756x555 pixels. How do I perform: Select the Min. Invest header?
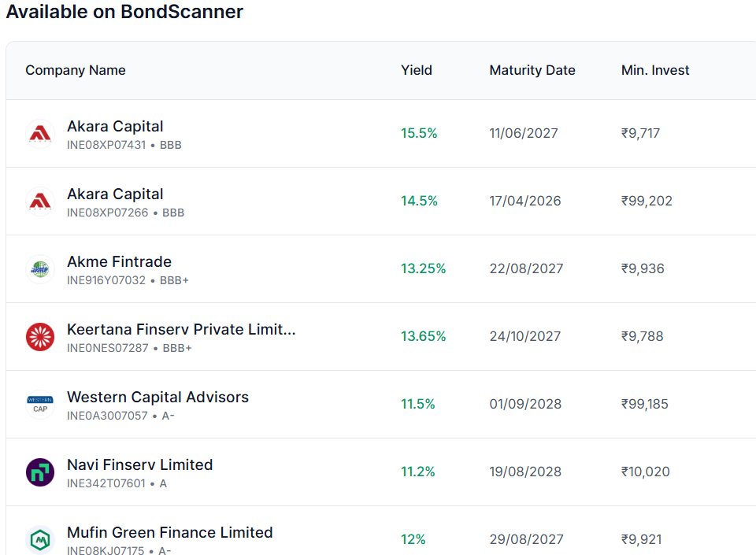[x=655, y=70]
